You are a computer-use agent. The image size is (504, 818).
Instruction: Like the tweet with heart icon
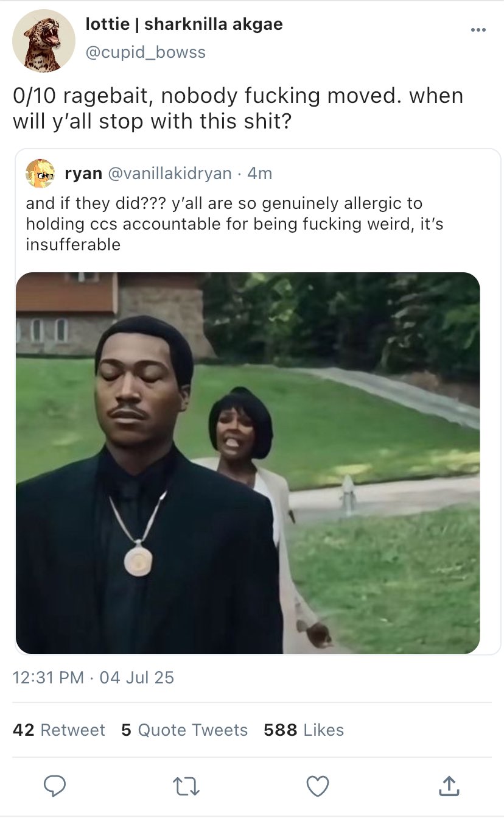tap(317, 786)
